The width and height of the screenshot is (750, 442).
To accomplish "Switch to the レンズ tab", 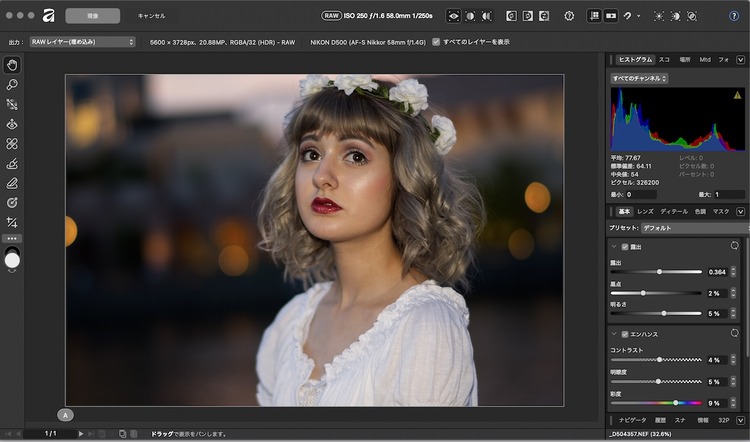I will (645, 211).
